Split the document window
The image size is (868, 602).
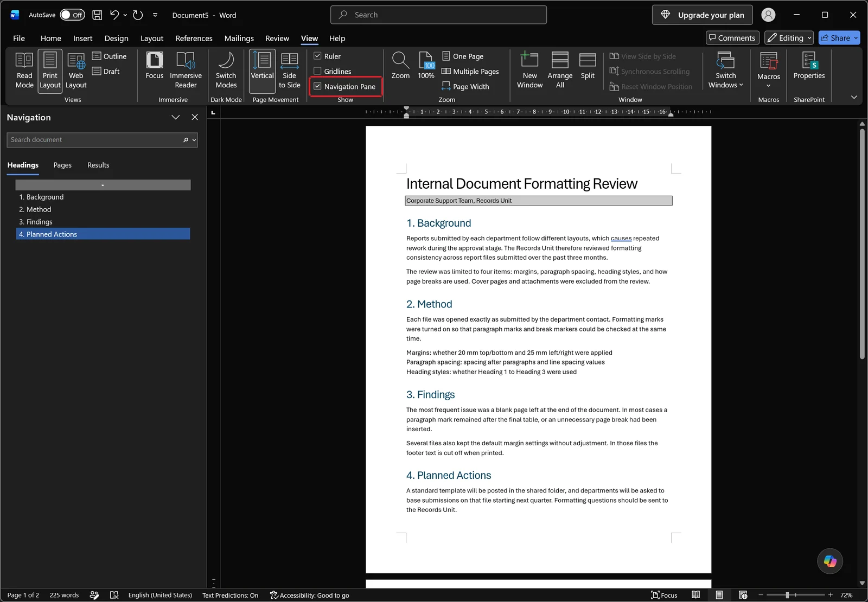[x=588, y=66]
